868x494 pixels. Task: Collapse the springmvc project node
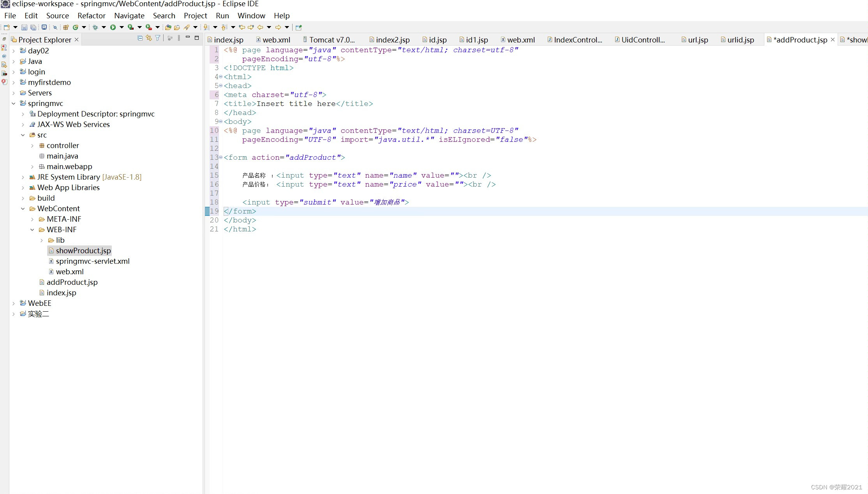pos(14,104)
